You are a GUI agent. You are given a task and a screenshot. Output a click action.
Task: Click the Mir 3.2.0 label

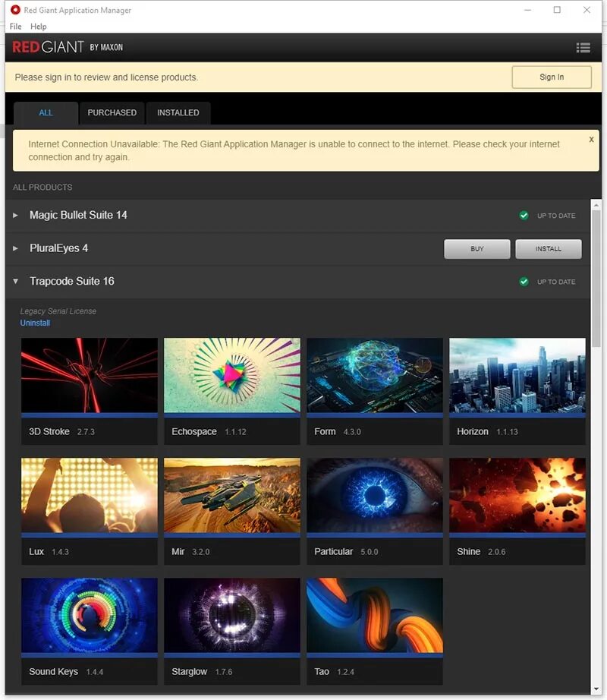click(x=190, y=552)
